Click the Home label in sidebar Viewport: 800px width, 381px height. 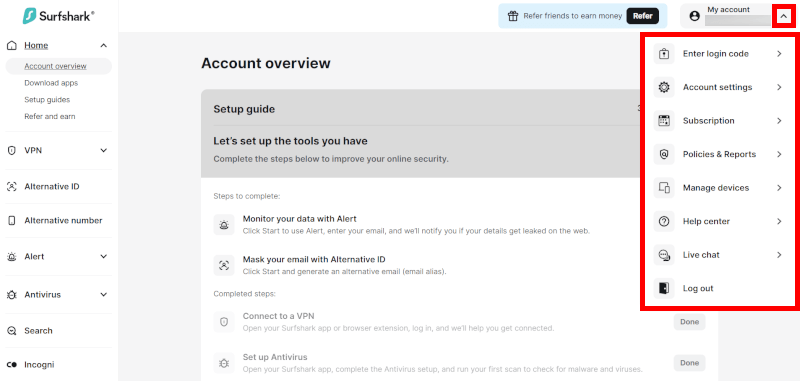coord(36,45)
